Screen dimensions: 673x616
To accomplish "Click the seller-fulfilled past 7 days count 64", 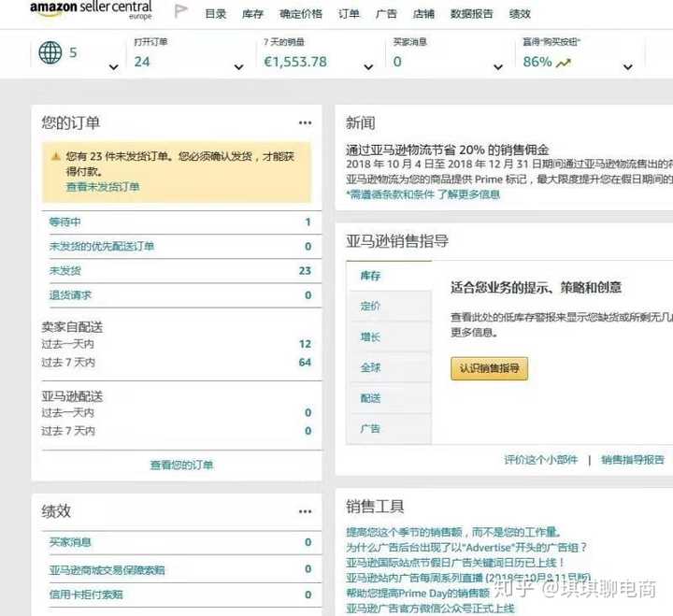I will tap(305, 363).
